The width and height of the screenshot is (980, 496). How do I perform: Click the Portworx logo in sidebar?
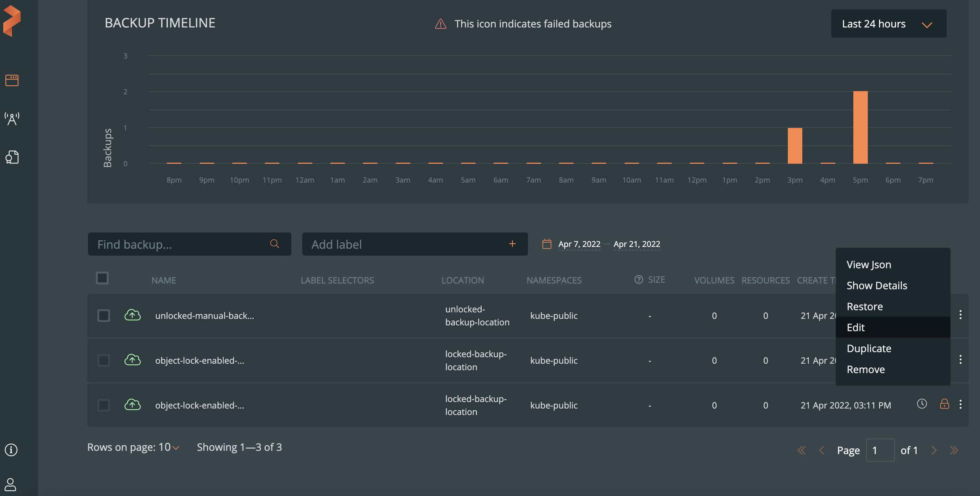[x=12, y=21]
